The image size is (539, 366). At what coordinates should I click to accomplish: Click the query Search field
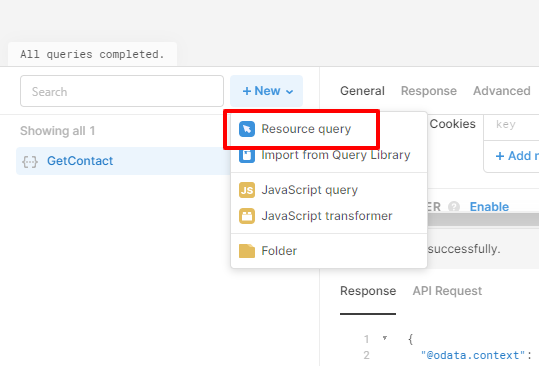click(122, 91)
